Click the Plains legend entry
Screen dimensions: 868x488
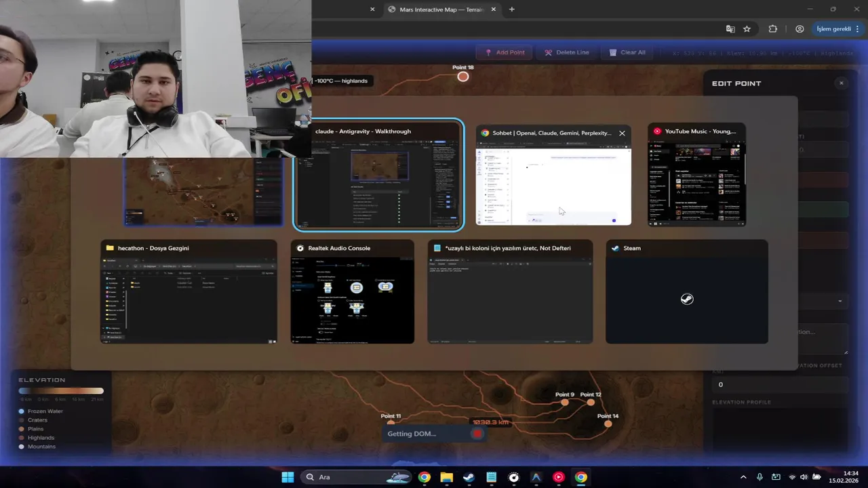(31, 429)
